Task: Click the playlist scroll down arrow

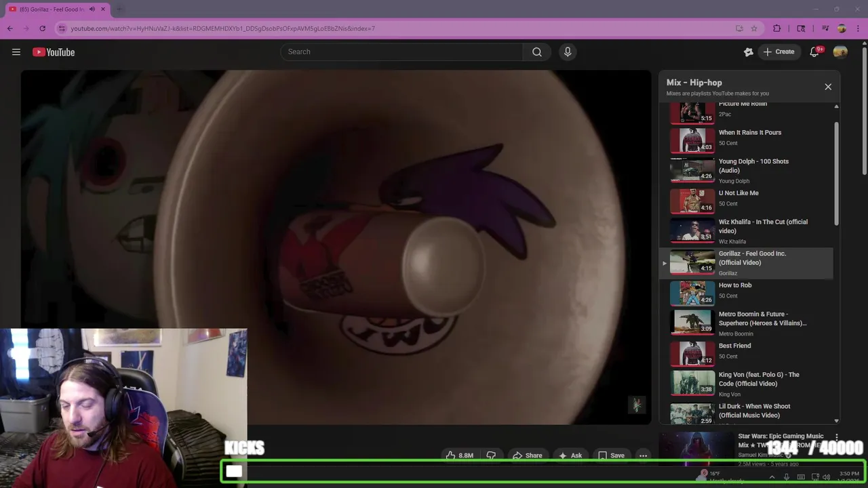Action: (836, 421)
